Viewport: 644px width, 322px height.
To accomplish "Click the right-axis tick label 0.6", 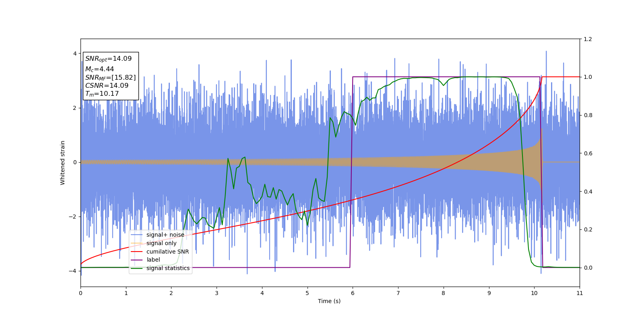I will click(588, 153).
